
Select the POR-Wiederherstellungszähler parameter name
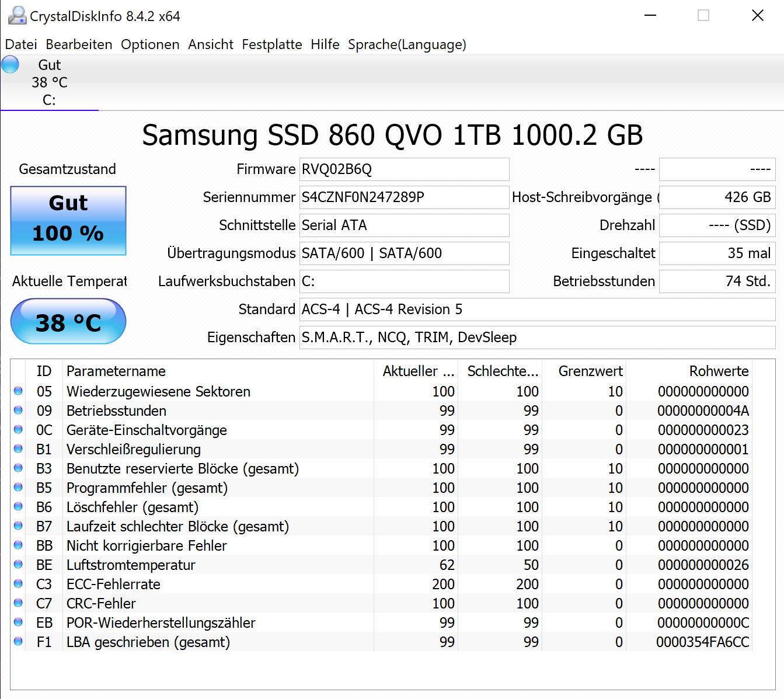point(161,623)
